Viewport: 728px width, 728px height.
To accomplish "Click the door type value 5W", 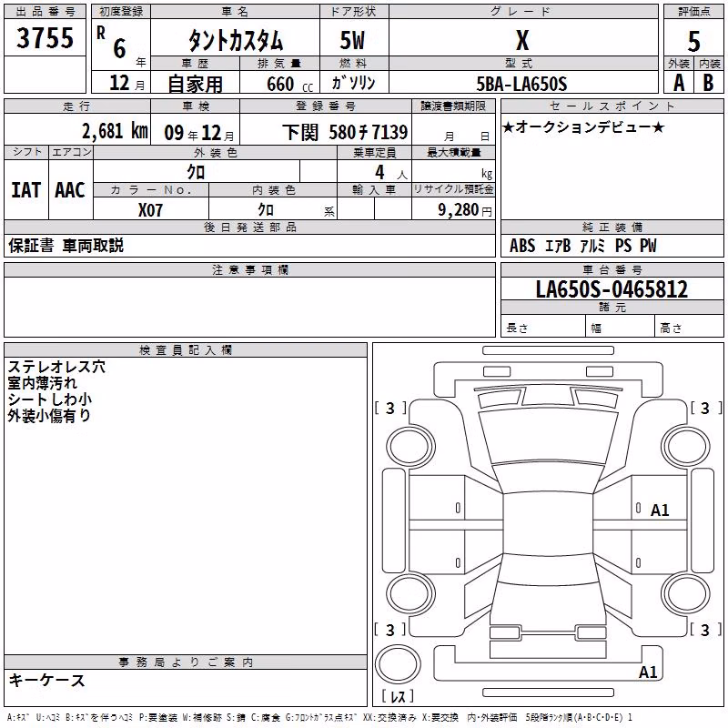I will click(x=353, y=40).
